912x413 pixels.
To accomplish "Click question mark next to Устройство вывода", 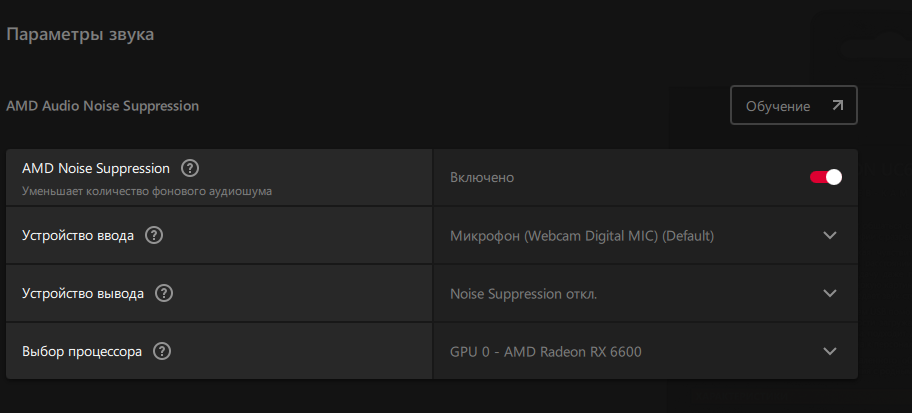I will pos(164,293).
